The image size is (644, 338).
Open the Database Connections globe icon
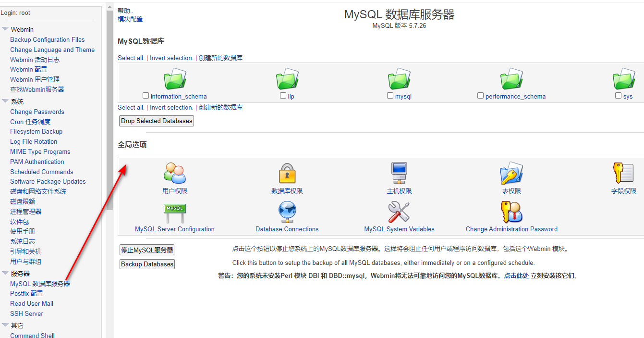point(287,212)
